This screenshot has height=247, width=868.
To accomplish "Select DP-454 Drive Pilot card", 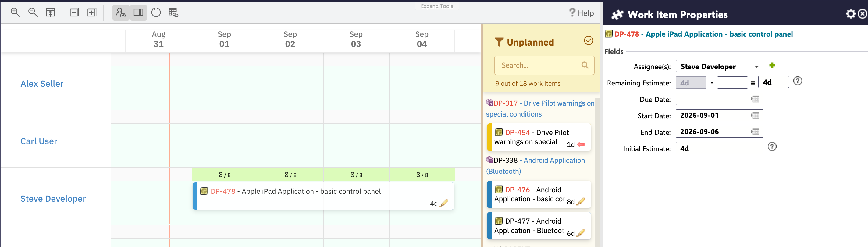I will click(539, 137).
